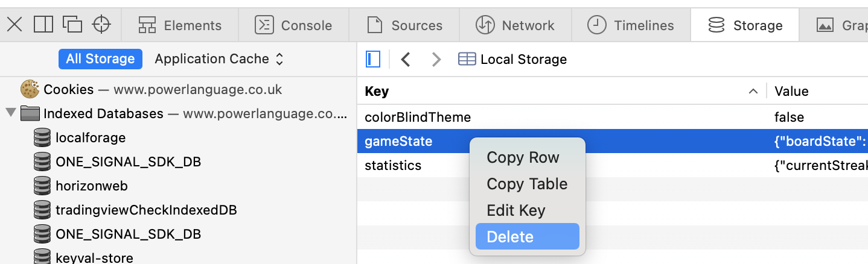The image size is (868, 264).
Task: Click the Local Storage breadcrumb label
Action: (x=524, y=59)
